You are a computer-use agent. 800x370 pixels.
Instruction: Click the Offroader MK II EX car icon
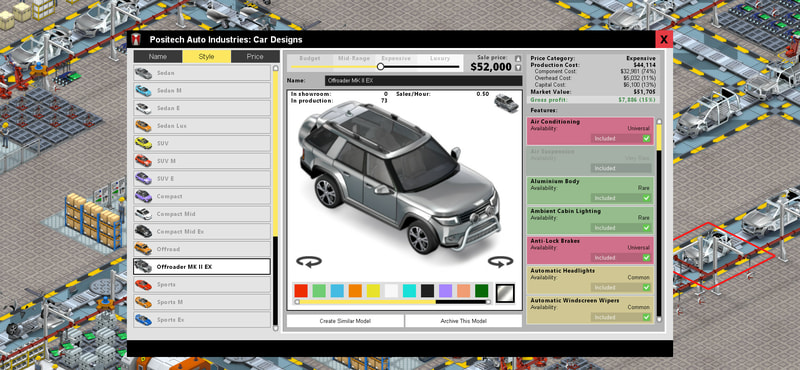click(x=143, y=267)
